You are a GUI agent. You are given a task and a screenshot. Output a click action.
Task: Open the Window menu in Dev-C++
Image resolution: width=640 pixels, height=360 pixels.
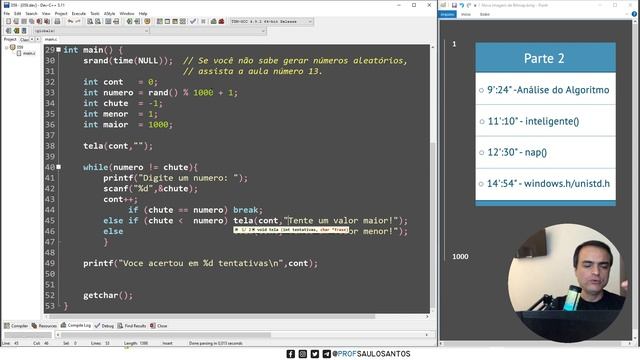pos(127,13)
